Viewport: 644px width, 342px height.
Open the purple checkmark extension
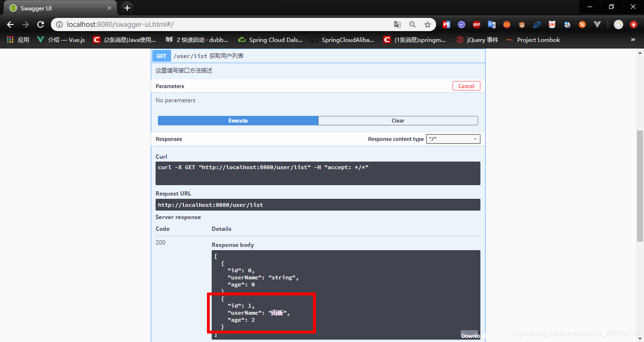point(462,24)
